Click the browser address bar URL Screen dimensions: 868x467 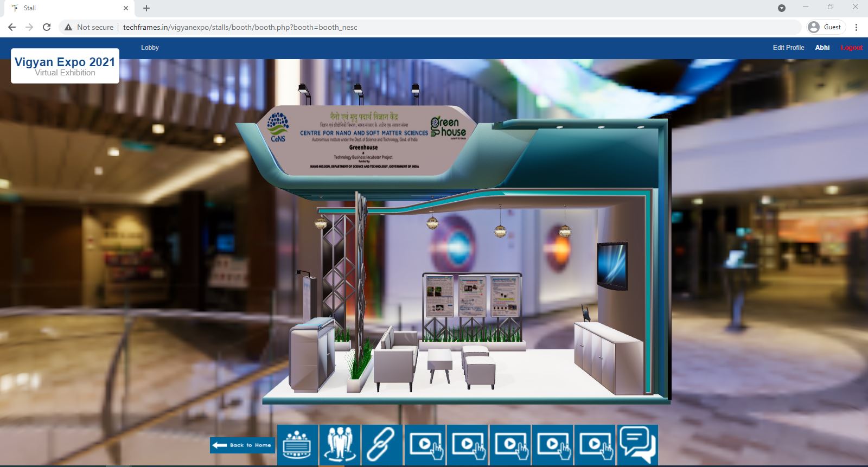tap(240, 27)
